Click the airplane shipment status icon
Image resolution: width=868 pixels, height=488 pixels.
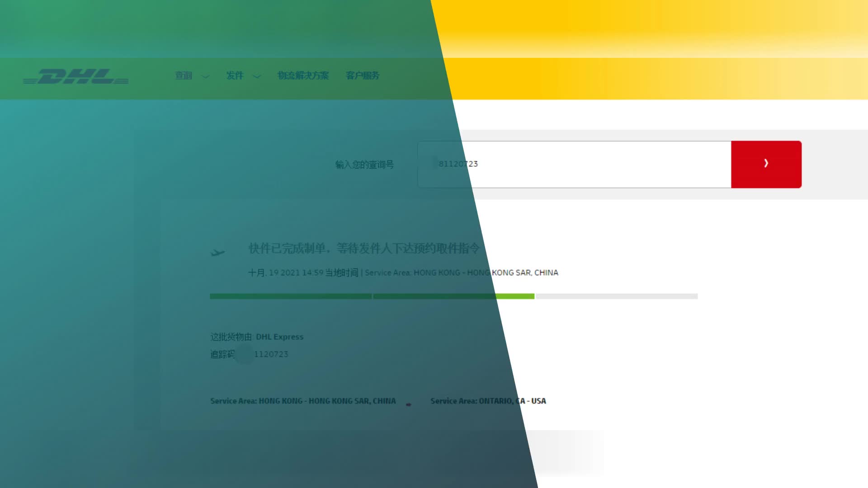[217, 252]
